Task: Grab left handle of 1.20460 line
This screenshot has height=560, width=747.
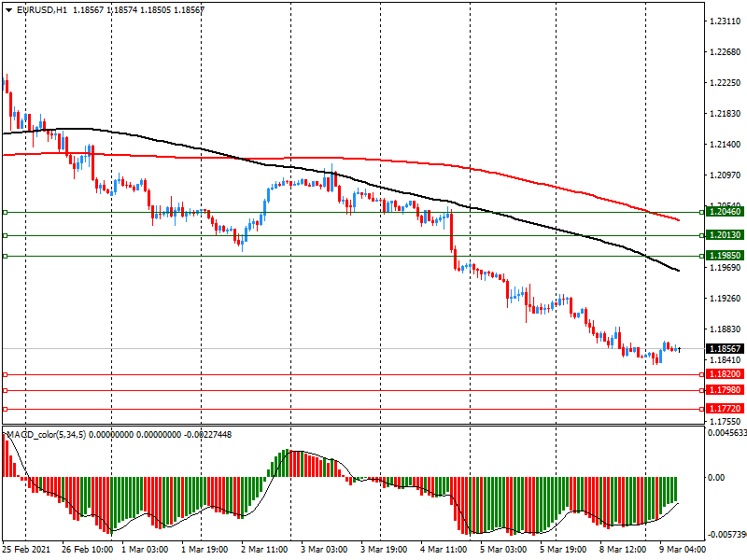Action: click(6, 212)
